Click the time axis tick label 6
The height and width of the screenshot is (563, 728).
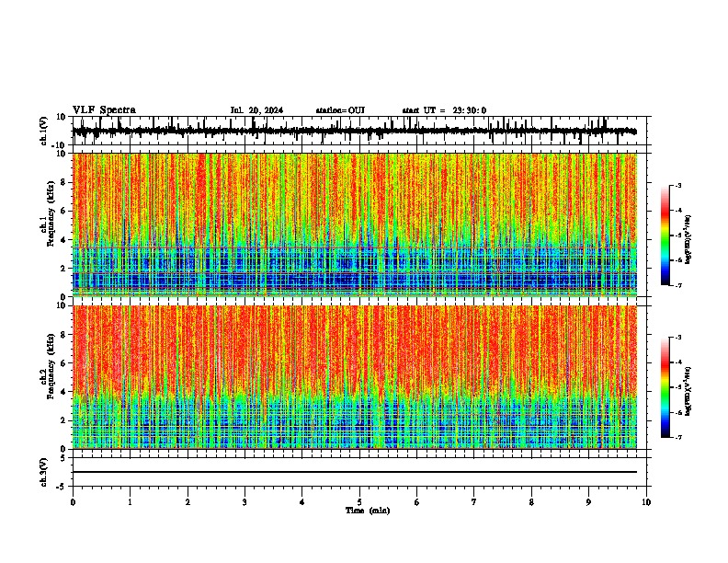(417, 502)
